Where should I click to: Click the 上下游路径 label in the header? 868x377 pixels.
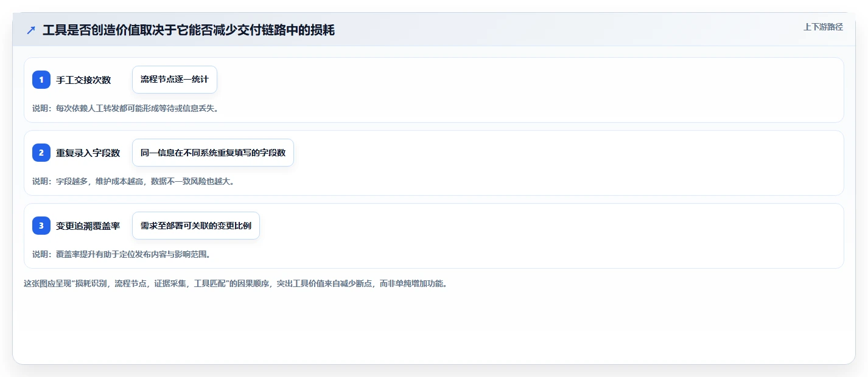[x=823, y=27]
